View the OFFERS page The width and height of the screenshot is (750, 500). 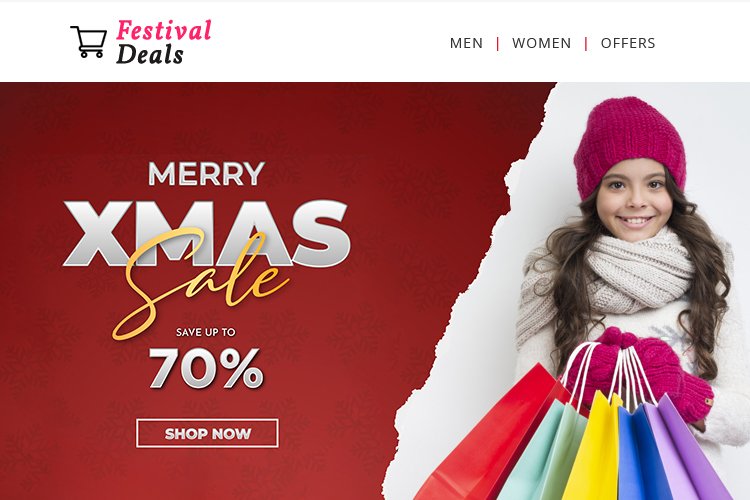click(x=628, y=43)
